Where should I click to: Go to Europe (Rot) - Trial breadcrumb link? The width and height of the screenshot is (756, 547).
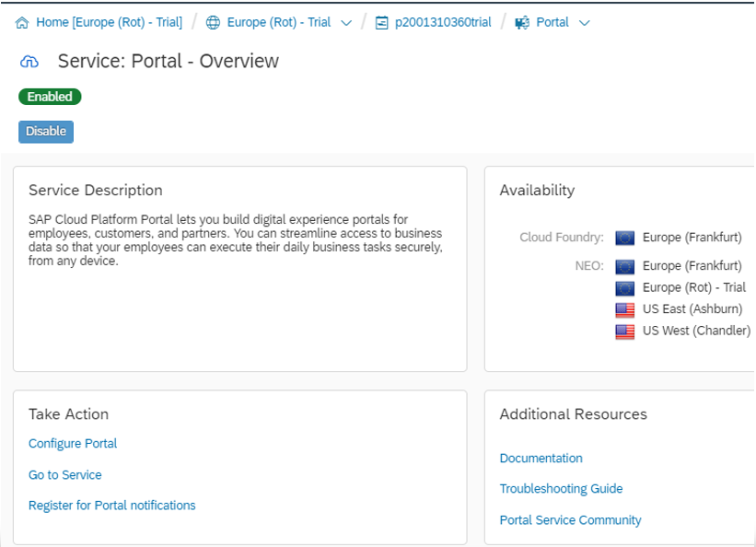[x=279, y=22]
